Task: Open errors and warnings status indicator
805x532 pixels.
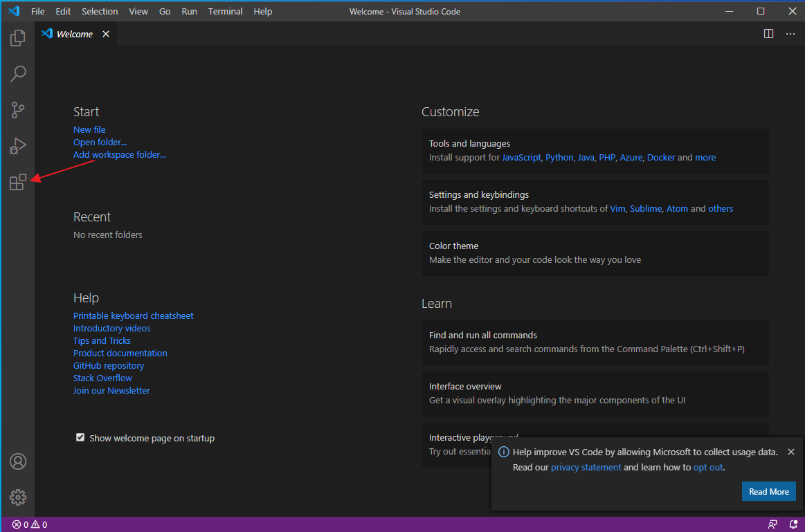Action: (30, 524)
